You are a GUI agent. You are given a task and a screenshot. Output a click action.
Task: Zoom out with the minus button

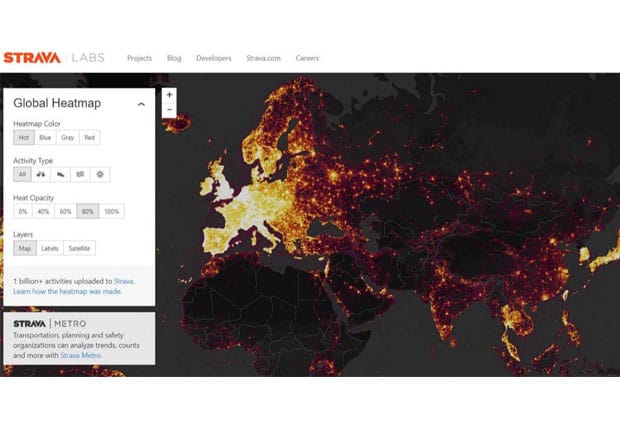click(169, 110)
